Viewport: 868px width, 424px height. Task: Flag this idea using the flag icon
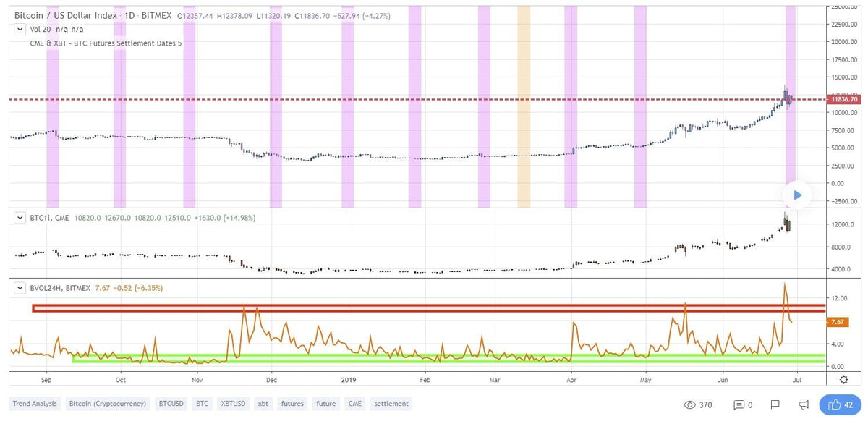775,405
